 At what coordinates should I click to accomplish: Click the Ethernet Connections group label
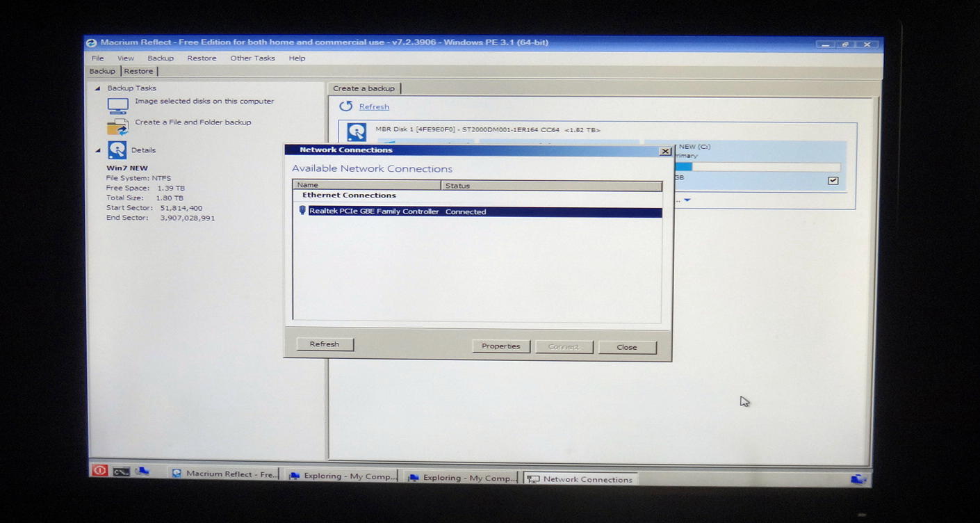(349, 195)
